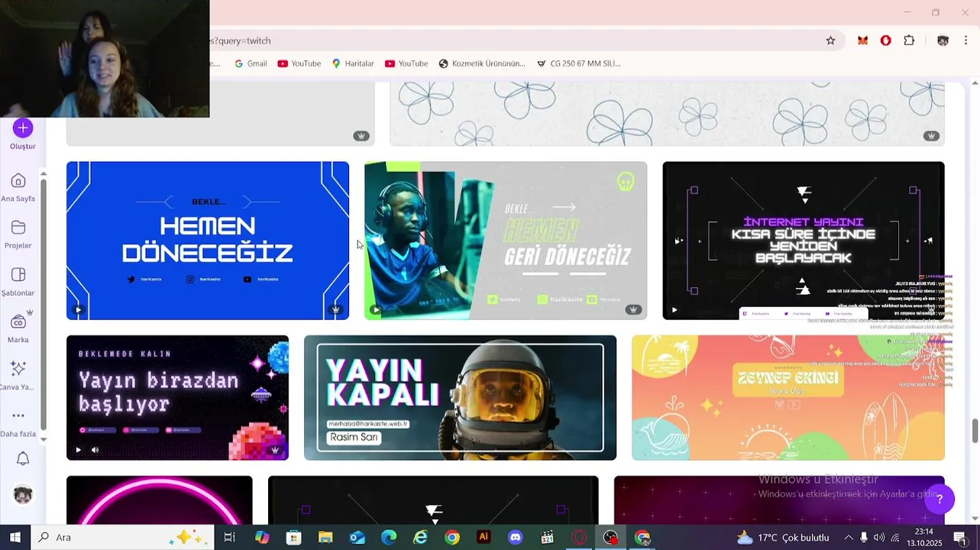
Task: Open the taskbar volume control
Action: (x=879, y=537)
